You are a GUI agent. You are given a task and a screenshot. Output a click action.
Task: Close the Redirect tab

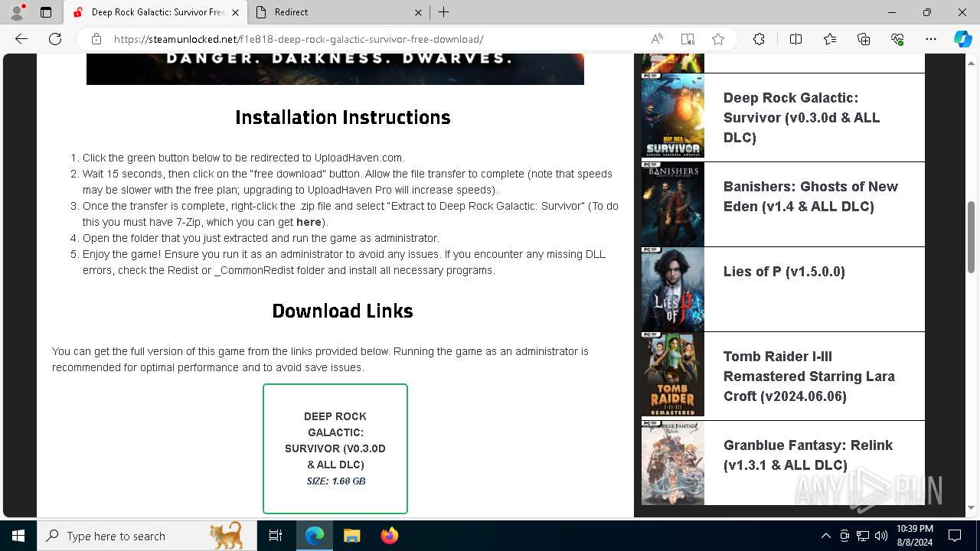point(418,12)
